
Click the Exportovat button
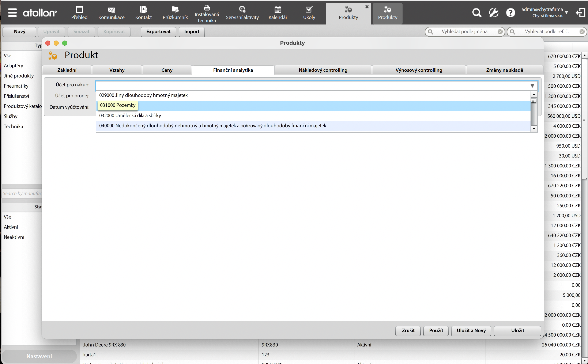[x=158, y=31]
